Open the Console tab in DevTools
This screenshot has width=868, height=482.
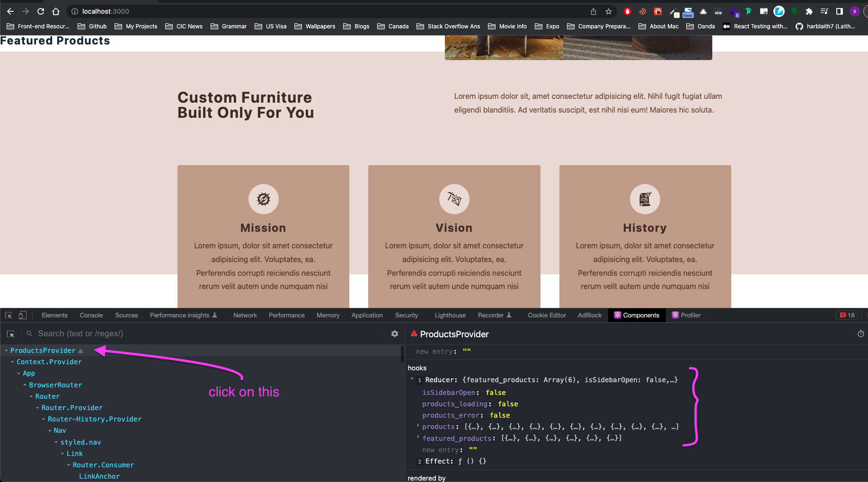click(x=91, y=315)
